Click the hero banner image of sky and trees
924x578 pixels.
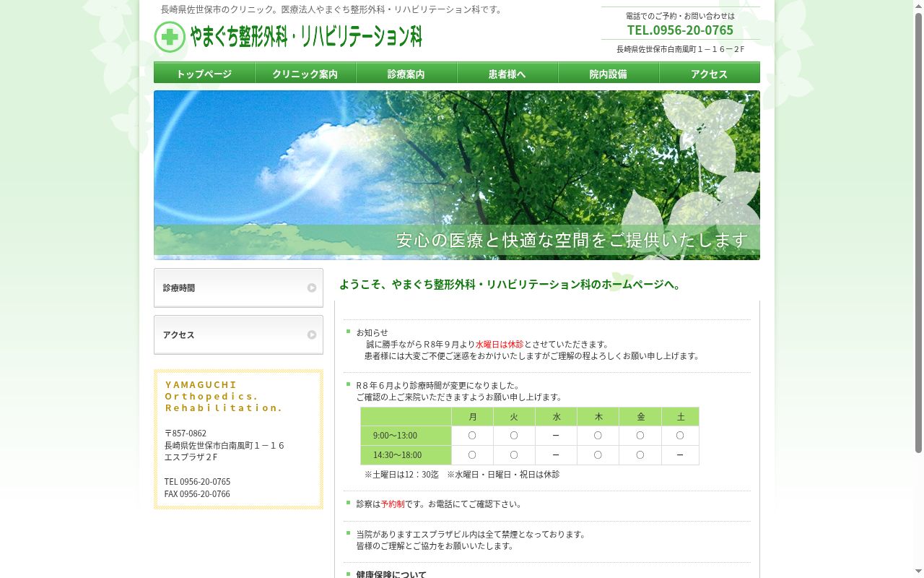click(x=457, y=175)
